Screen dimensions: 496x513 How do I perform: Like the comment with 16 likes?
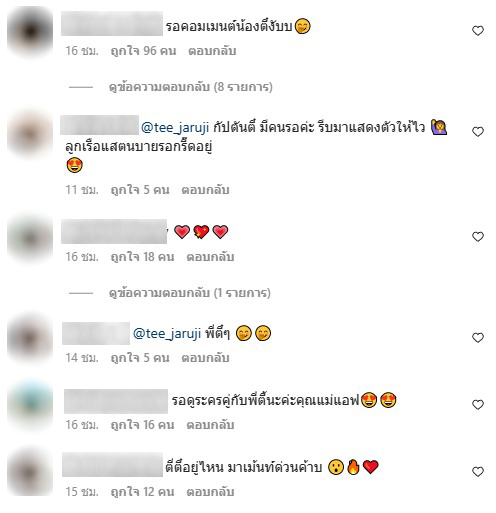pyautogui.click(x=478, y=405)
